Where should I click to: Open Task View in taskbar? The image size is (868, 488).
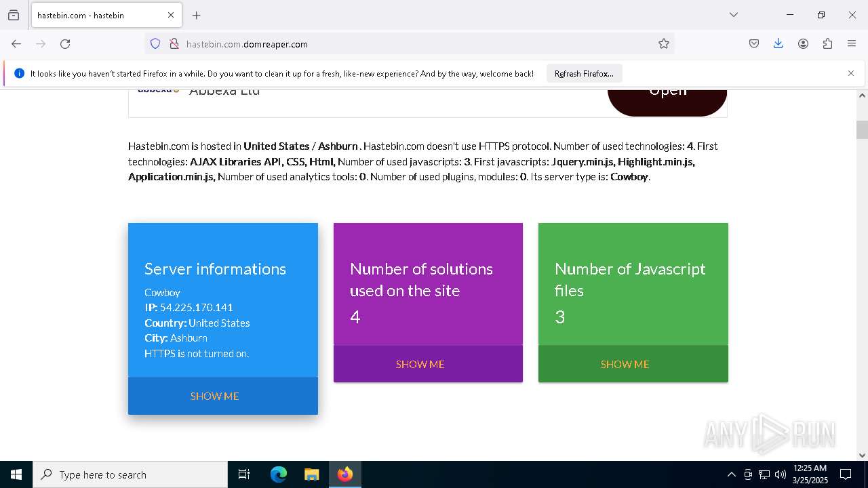(244, 474)
